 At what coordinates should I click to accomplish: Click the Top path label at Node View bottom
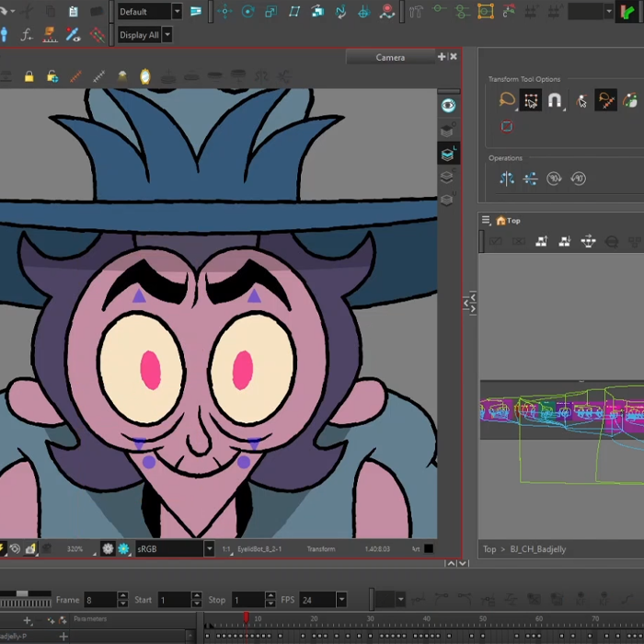pos(489,549)
